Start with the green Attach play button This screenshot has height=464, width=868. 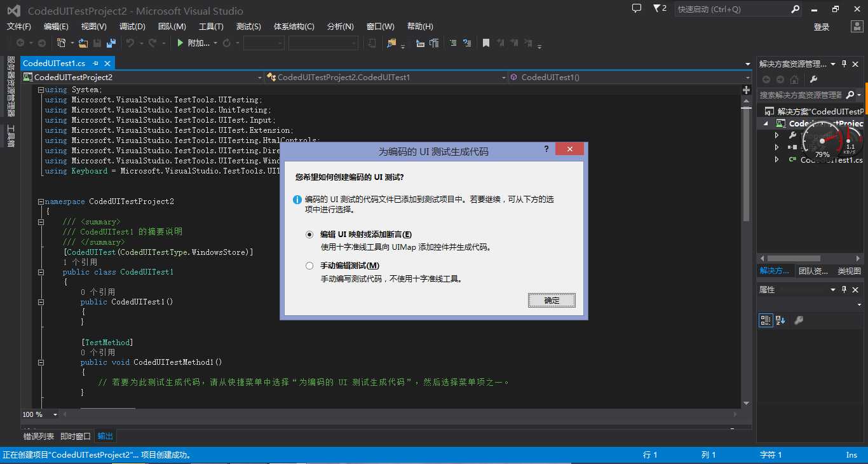click(193, 43)
